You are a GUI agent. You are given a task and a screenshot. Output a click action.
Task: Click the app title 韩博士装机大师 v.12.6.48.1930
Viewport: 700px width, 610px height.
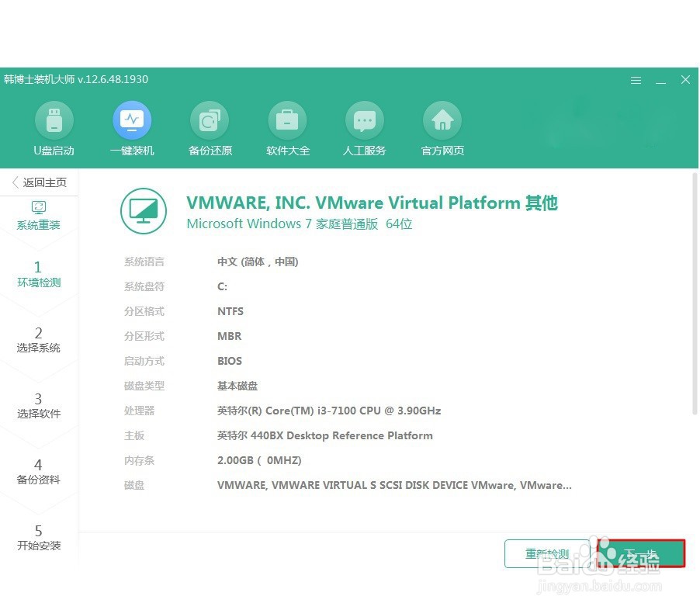76,79
